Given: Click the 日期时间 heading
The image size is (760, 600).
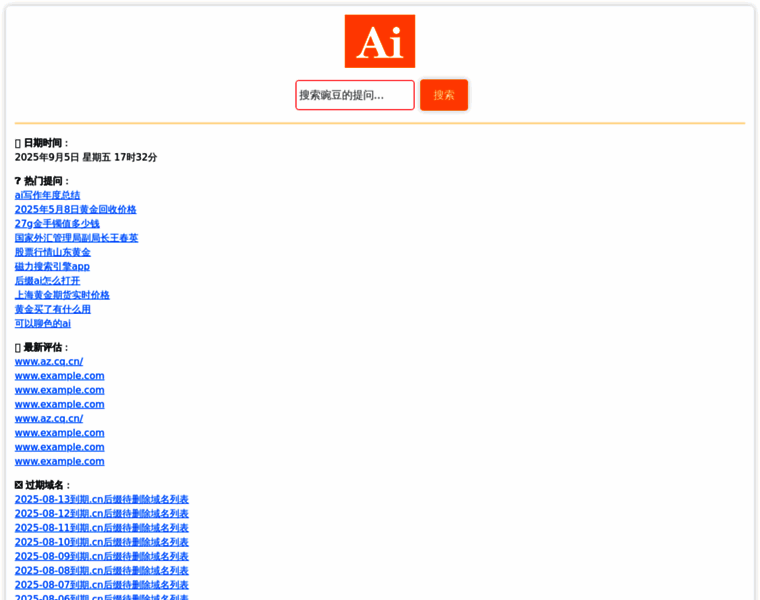Looking at the screenshot, I should [43, 143].
